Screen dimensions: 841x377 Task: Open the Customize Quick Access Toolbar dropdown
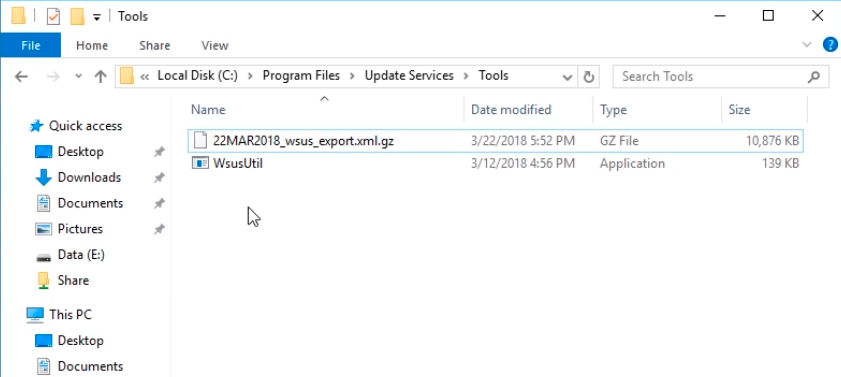click(x=97, y=17)
